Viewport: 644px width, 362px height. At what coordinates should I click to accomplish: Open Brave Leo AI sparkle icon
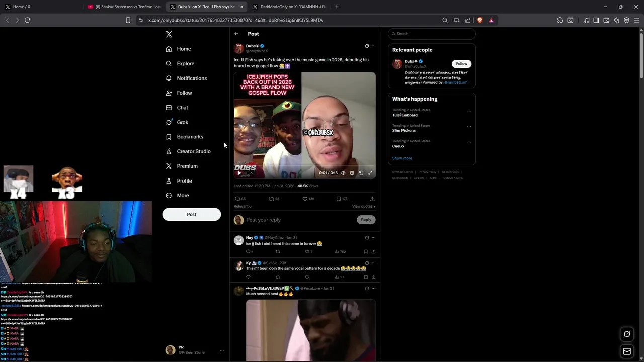616,20
